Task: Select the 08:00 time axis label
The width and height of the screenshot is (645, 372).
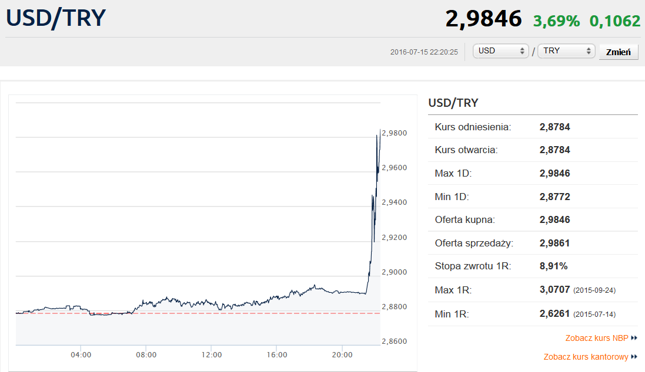Action: [146, 355]
